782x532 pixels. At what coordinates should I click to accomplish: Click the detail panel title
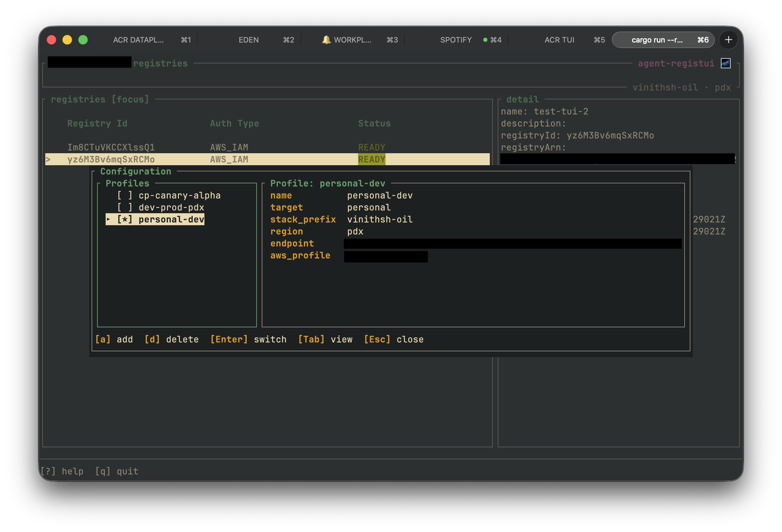tap(523, 99)
